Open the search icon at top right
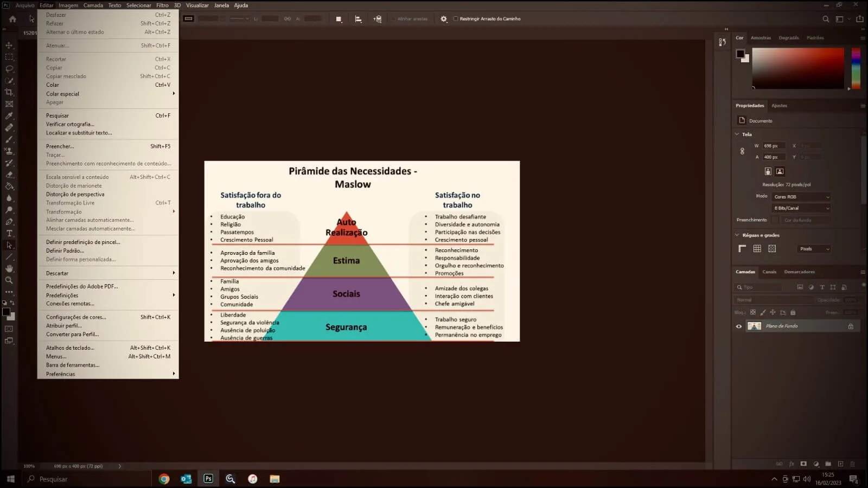Viewport: 868px width, 488px height. click(826, 19)
